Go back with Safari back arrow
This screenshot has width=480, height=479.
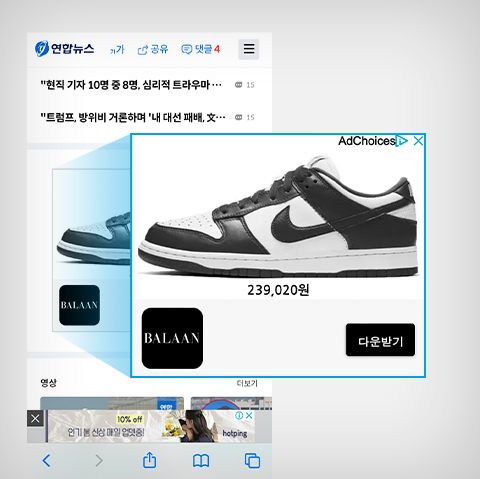tap(46, 461)
